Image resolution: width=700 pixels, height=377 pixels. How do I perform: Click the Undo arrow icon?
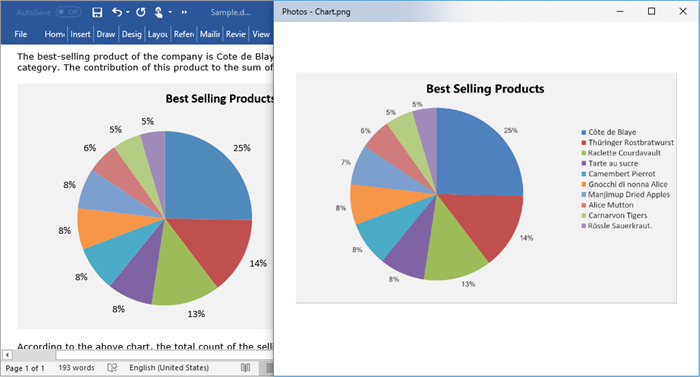point(117,12)
